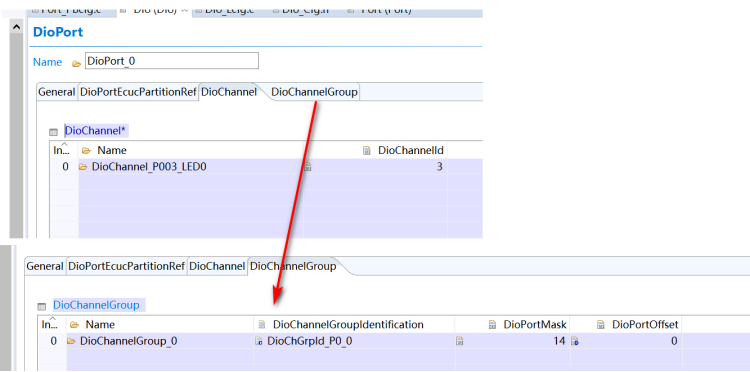Screen dimensions: 750x372
Task: Switch to DioChannelGroup tab in the upper panel
Action: [314, 92]
